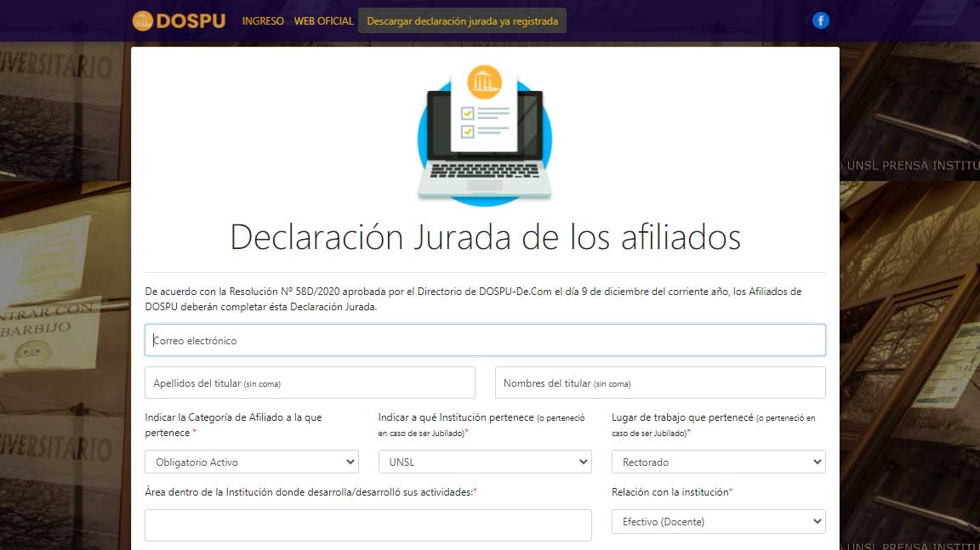This screenshot has height=550, width=980.
Task: Click the Declaración Jurada de los afiliados heading
Action: 485,237
